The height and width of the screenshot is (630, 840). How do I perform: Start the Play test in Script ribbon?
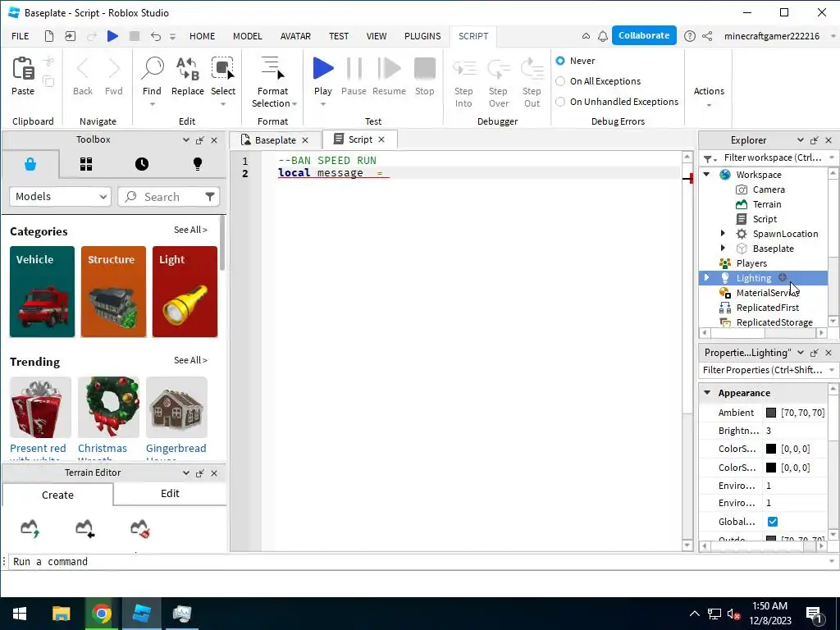323,69
